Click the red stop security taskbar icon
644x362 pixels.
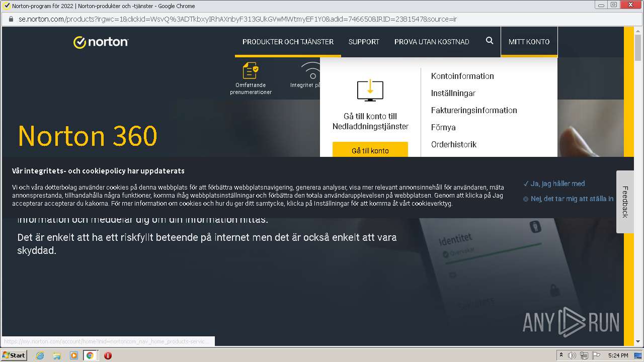(x=108, y=355)
